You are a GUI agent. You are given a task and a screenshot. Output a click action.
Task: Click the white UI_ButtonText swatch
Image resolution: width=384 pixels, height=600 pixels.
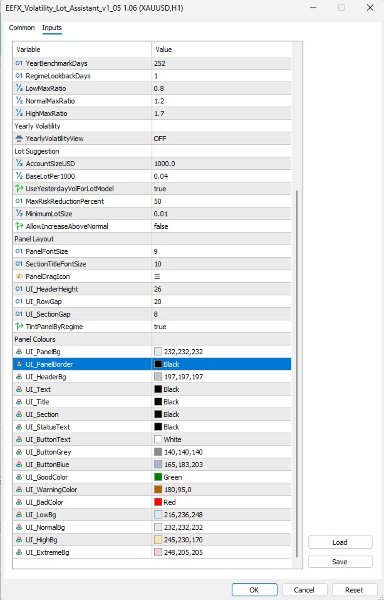pyautogui.click(x=158, y=439)
